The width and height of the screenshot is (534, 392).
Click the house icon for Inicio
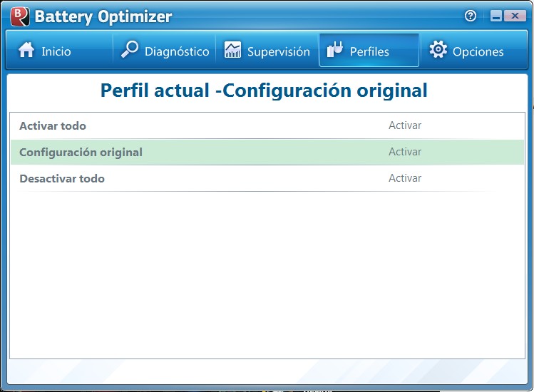click(x=26, y=50)
